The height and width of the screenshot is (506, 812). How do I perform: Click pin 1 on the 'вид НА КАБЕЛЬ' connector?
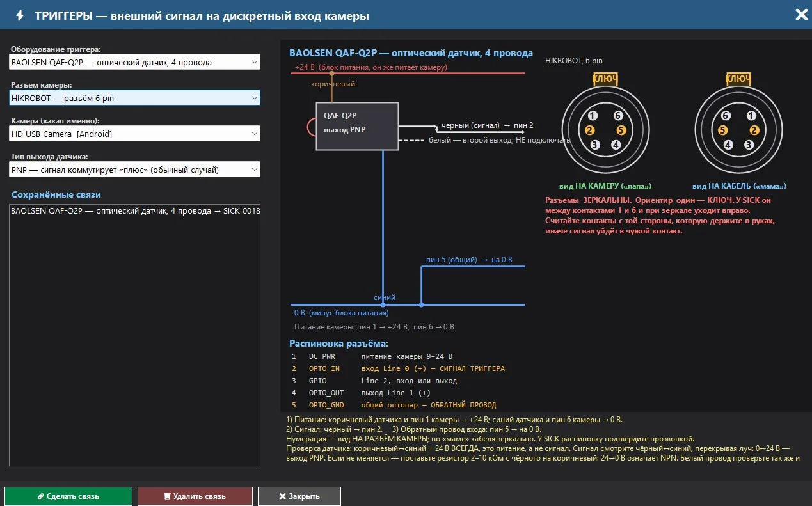[x=751, y=116]
